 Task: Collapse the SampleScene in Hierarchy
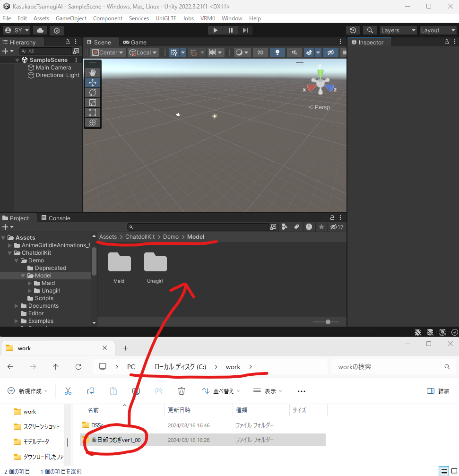tap(17, 60)
